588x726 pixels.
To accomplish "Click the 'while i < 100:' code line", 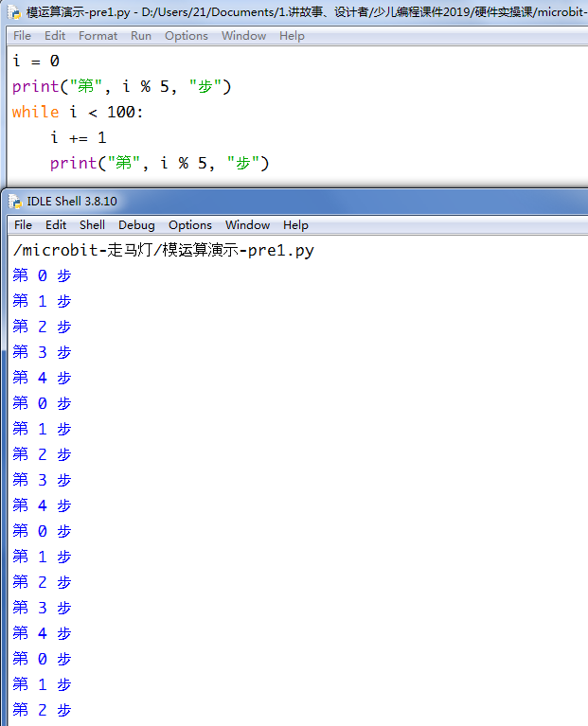I will pos(78,112).
